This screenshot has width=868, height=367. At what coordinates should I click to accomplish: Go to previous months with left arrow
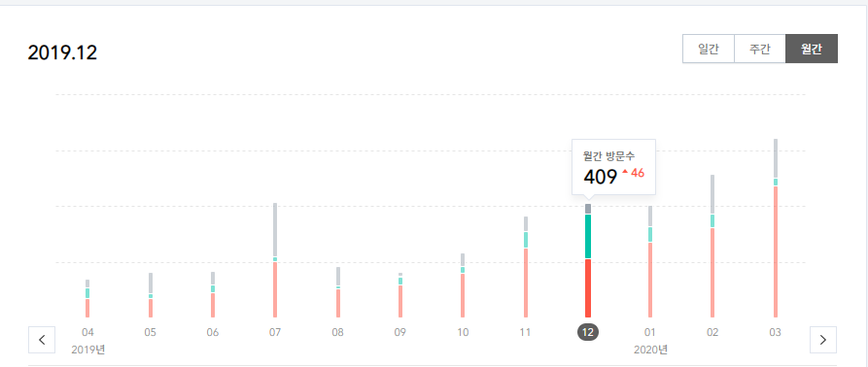tap(42, 340)
